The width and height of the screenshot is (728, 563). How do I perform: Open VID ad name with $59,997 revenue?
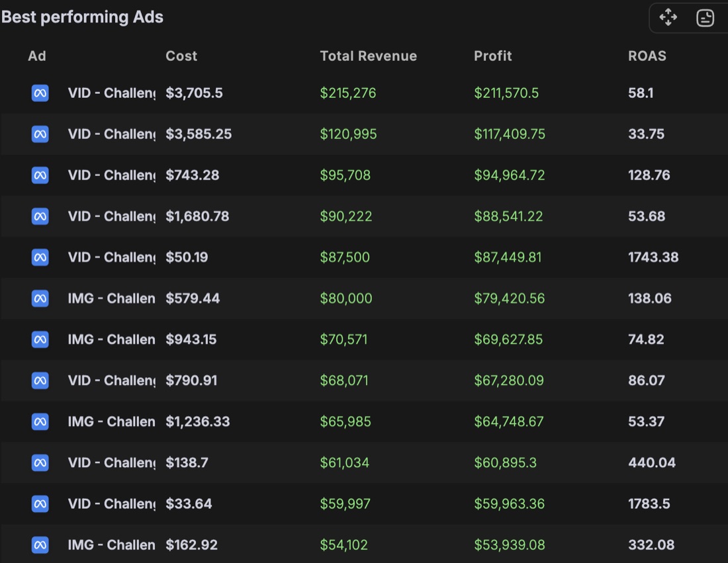[111, 503]
